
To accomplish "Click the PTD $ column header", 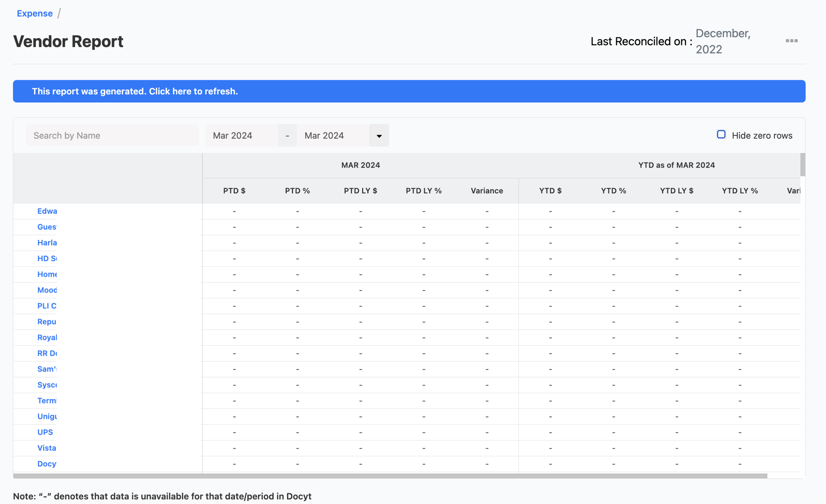I will pos(234,191).
